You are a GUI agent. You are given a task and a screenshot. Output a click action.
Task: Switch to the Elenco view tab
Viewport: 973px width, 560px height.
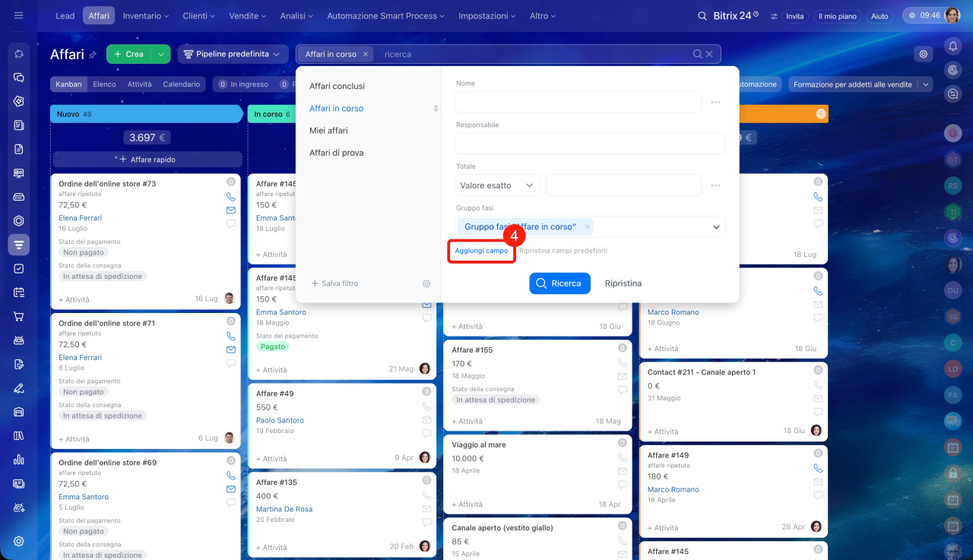(104, 84)
